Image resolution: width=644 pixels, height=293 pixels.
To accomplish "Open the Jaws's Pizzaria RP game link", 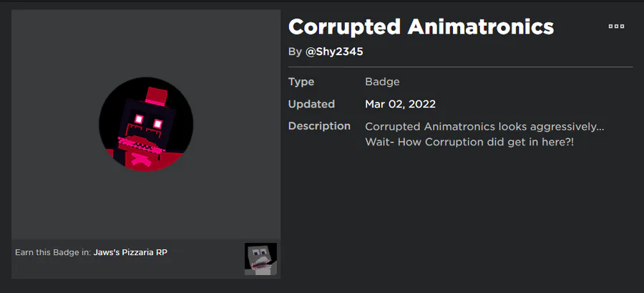I will coord(130,252).
